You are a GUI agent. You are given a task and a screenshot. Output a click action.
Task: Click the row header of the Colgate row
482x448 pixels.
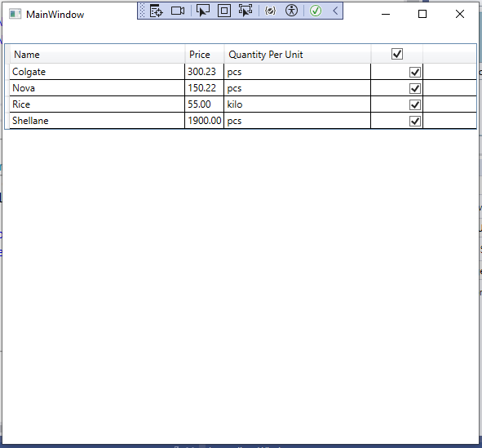7,72
